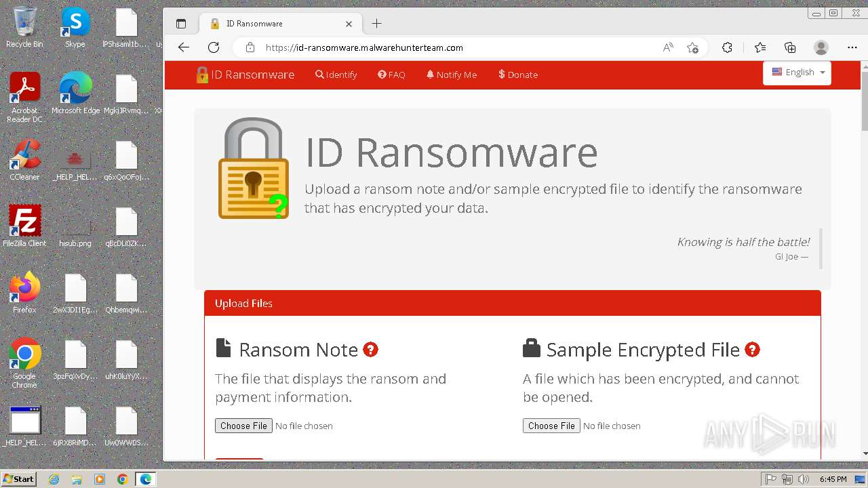
Task: Open the _HELP_HEL window-style file icon
Action: coord(24,426)
